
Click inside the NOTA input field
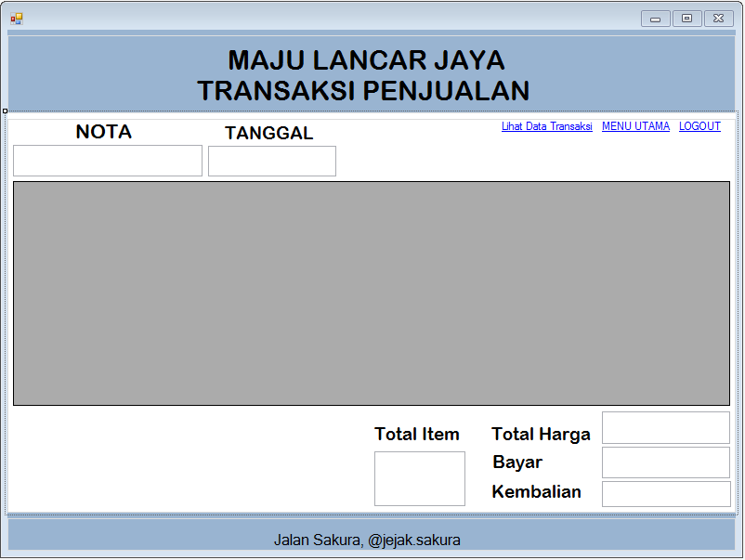point(107,161)
